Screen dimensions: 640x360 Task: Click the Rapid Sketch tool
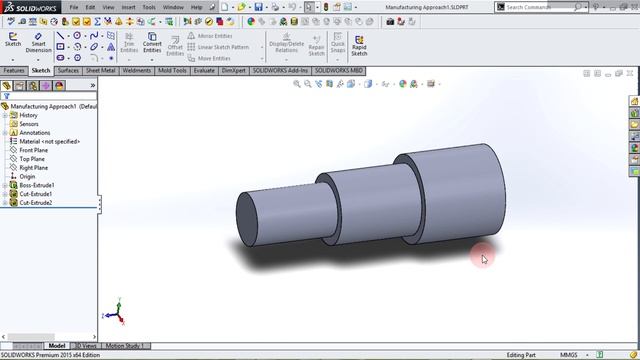[359, 45]
